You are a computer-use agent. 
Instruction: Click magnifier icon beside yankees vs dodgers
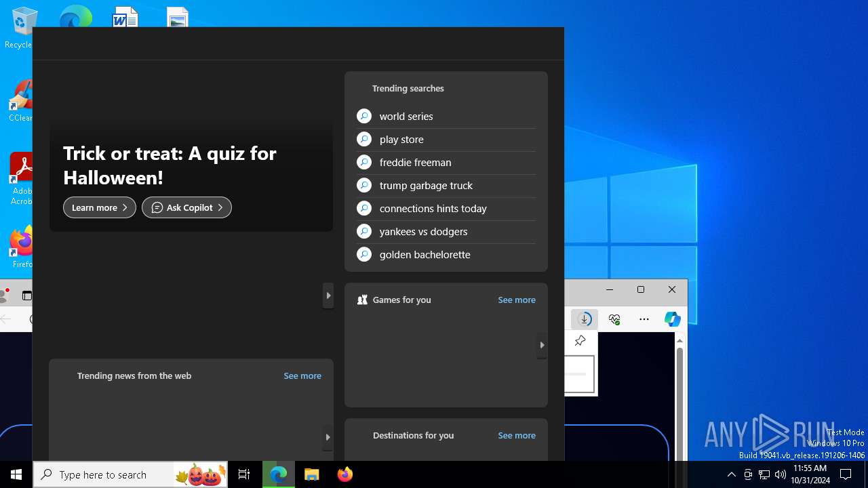click(x=364, y=232)
